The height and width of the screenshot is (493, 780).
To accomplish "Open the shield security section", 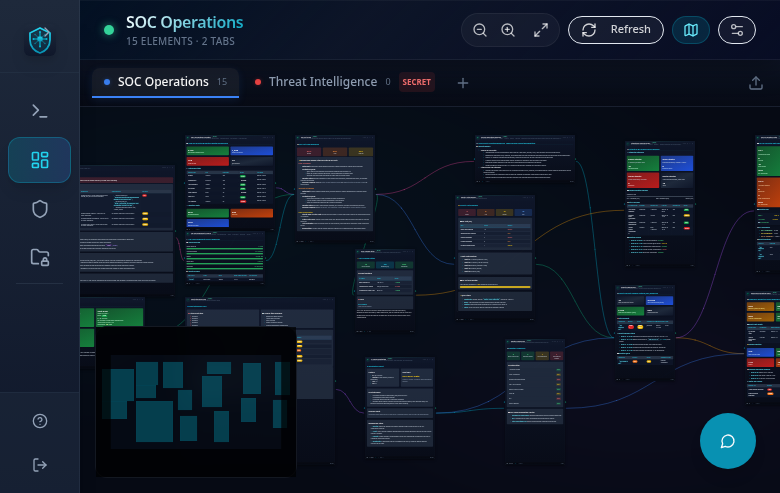I will tap(40, 209).
